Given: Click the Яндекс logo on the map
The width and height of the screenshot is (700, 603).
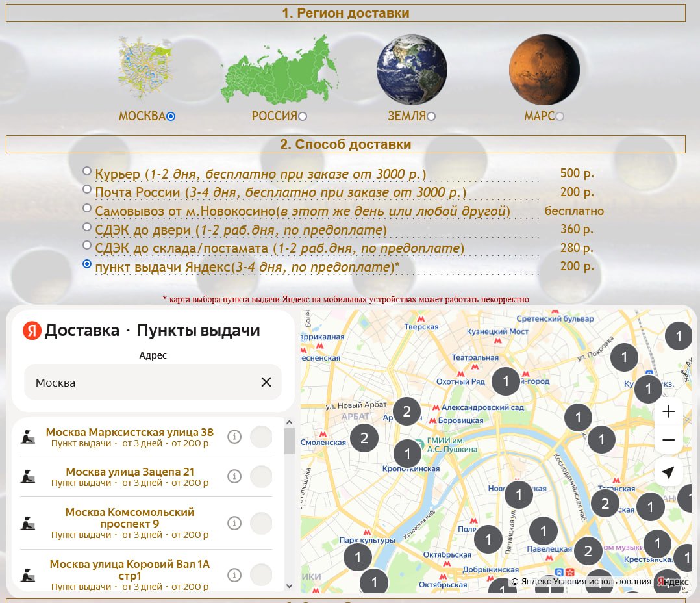Looking at the screenshot, I should [673, 582].
